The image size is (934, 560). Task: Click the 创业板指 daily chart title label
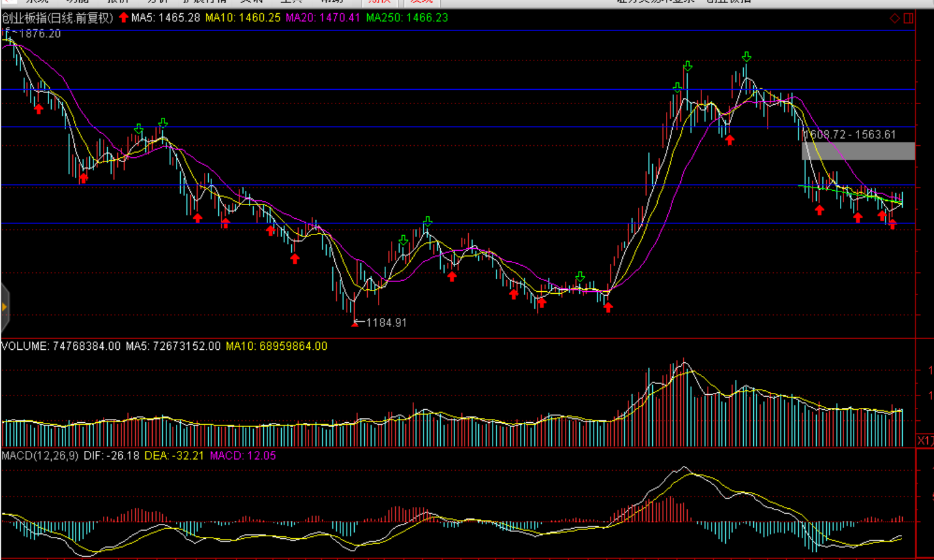[58, 18]
